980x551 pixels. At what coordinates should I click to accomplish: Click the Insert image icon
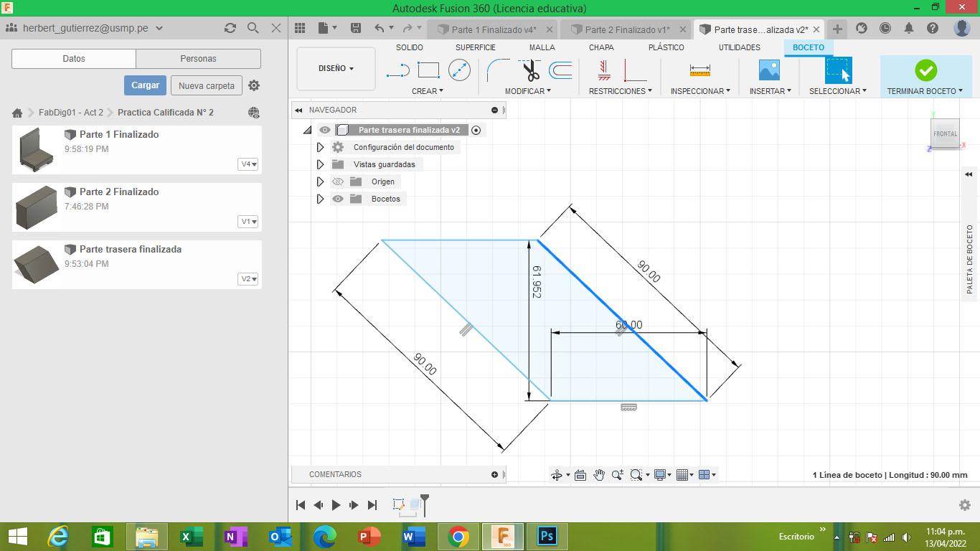(x=769, y=70)
